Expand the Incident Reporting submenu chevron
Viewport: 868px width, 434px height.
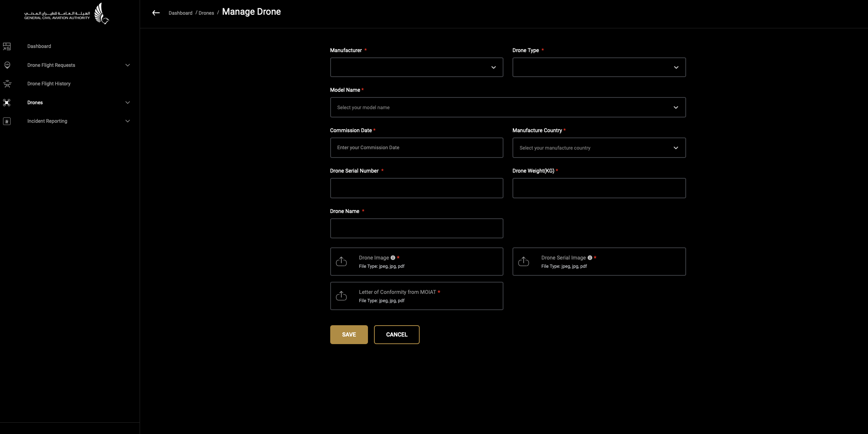tap(128, 121)
